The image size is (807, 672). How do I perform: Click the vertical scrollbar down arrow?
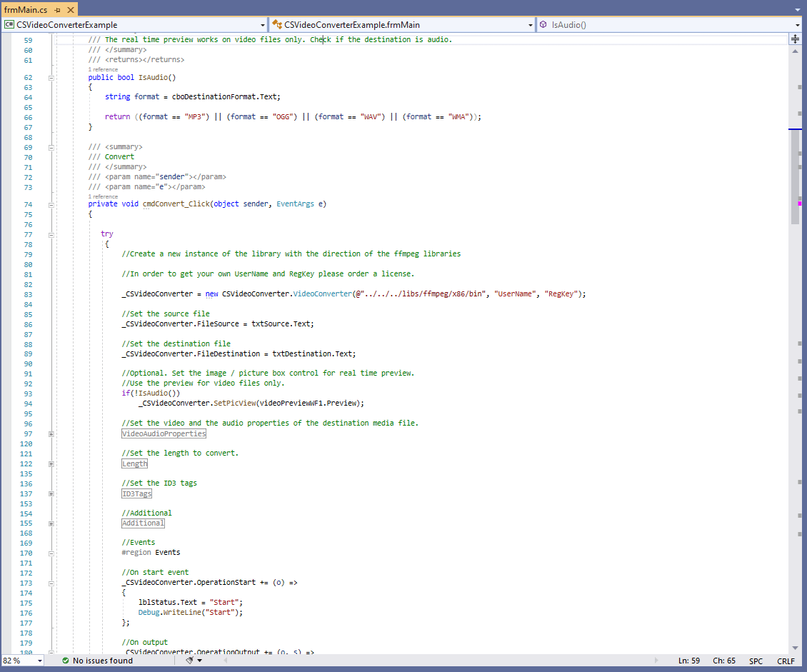coord(795,648)
